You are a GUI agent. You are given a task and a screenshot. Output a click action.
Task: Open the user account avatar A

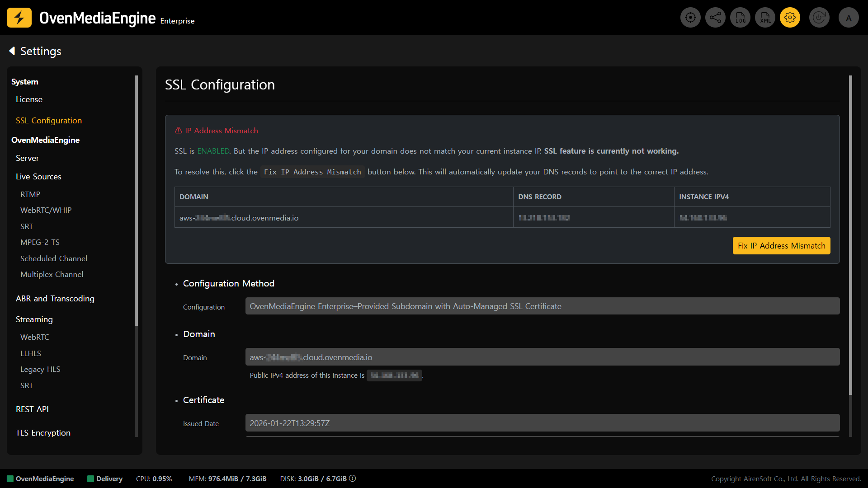tap(849, 18)
